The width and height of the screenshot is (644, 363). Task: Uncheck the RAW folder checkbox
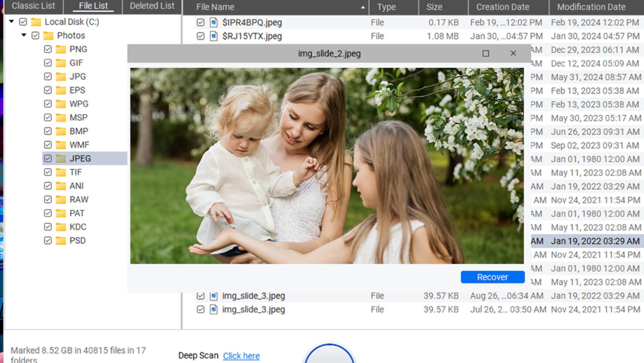pos(48,200)
